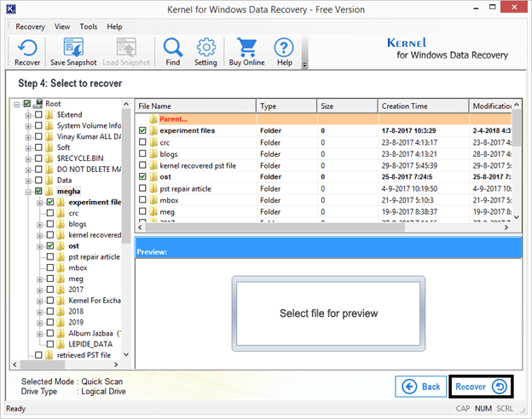Click the bottom Recover button
532x419 pixels.
[481, 387]
